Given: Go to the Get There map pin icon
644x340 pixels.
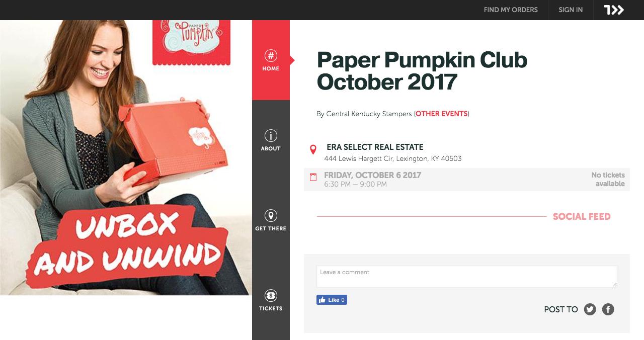Looking at the screenshot, I should (271, 215).
